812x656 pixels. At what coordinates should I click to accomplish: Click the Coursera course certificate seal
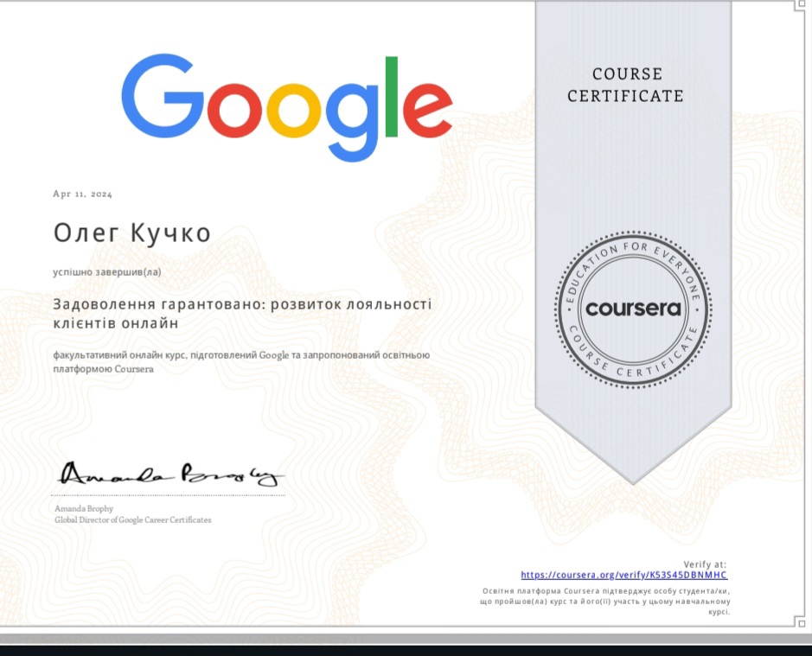tap(633, 309)
